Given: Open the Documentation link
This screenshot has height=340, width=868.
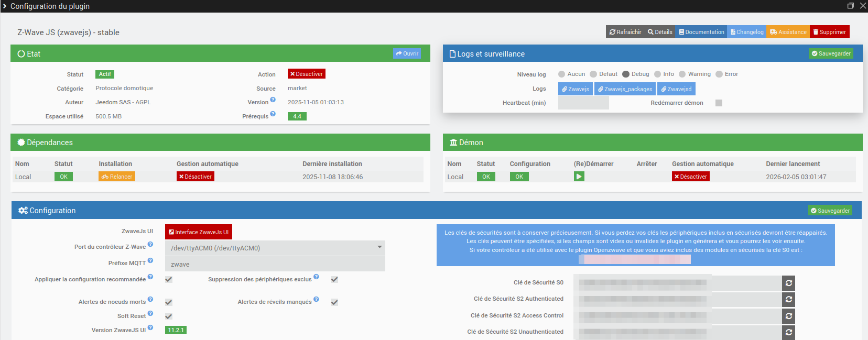Looking at the screenshot, I should point(701,32).
